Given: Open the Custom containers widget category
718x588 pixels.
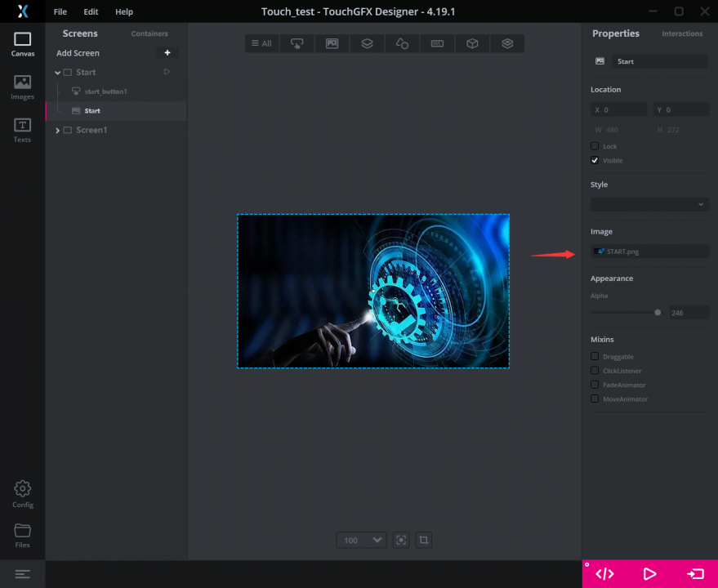Looking at the screenshot, I should tap(507, 43).
